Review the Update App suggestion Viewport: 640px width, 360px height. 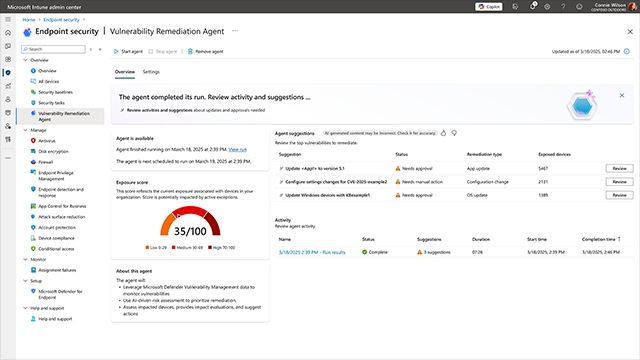pyautogui.click(x=619, y=169)
